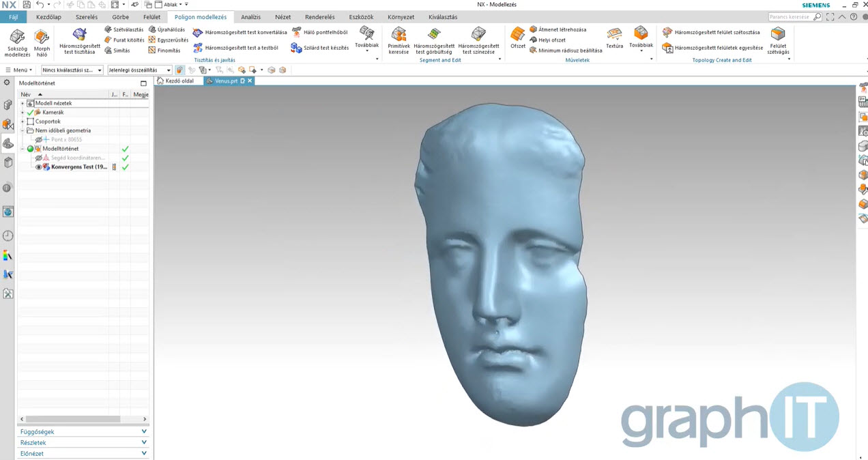Open the Felület szétvágás tool
Image resolution: width=868 pixels, height=460 pixels.
pos(778,34)
